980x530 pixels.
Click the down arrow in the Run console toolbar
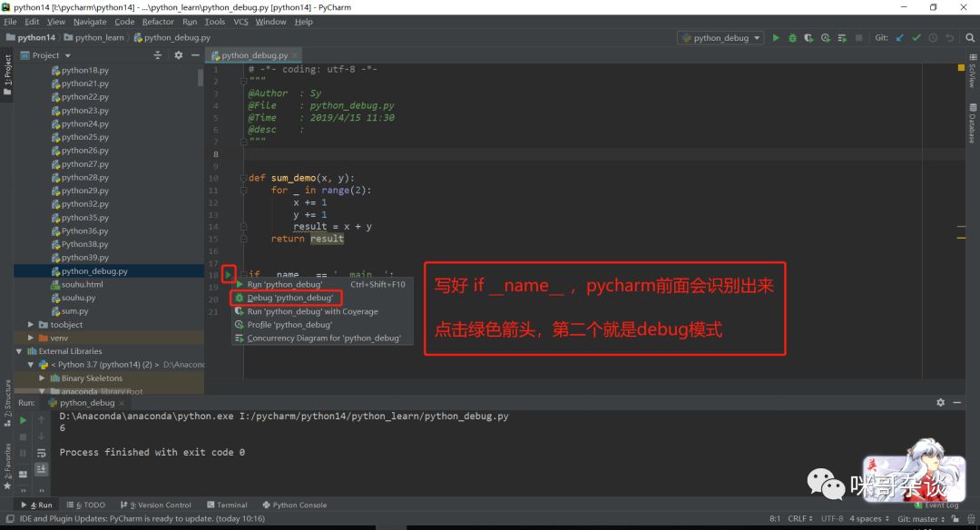click(x=41, y=437)
